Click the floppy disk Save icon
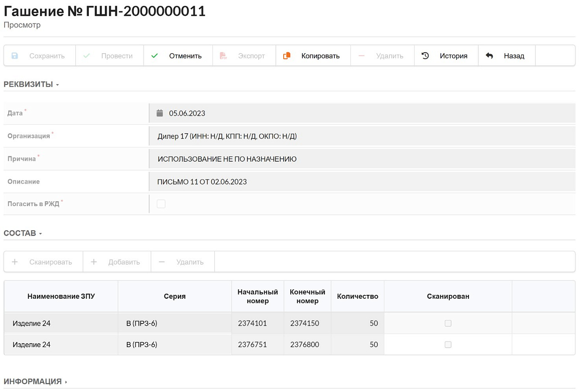This screenshot has height=392, width=579. click(x=15, y=56)
